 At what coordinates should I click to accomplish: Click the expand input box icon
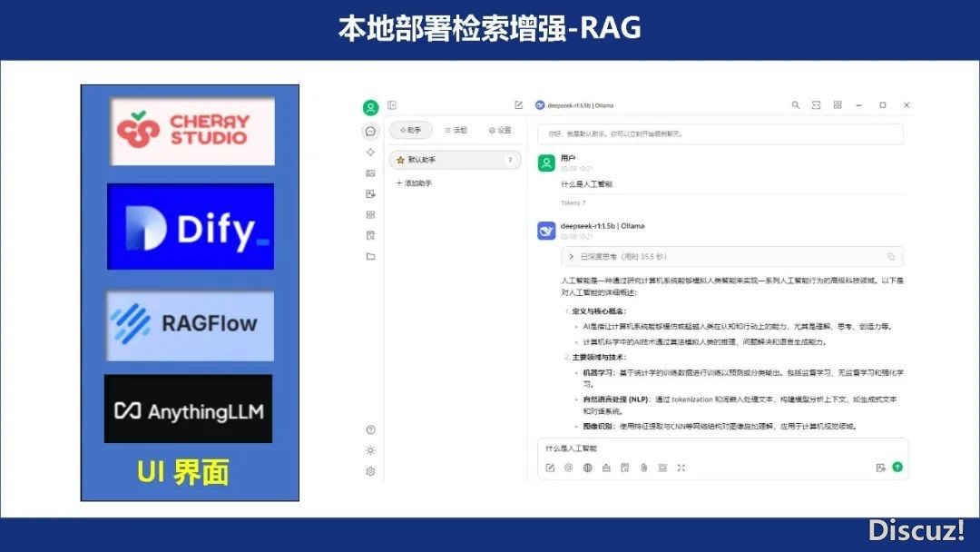point(681,468)
